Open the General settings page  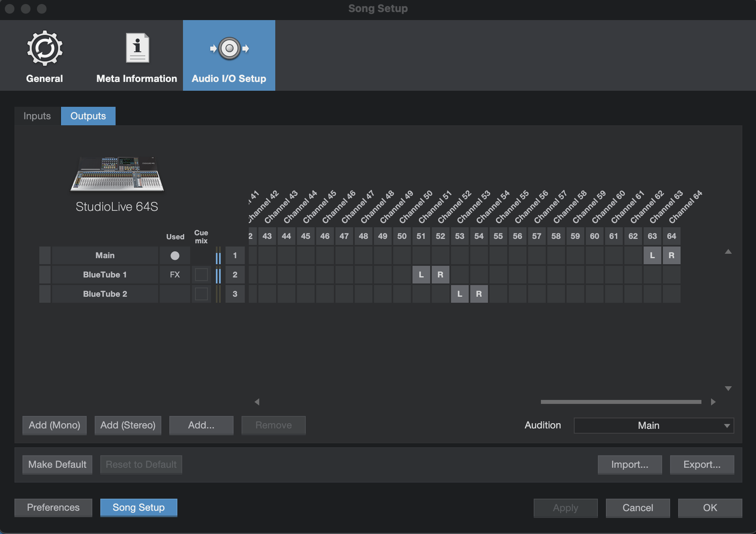44,55
